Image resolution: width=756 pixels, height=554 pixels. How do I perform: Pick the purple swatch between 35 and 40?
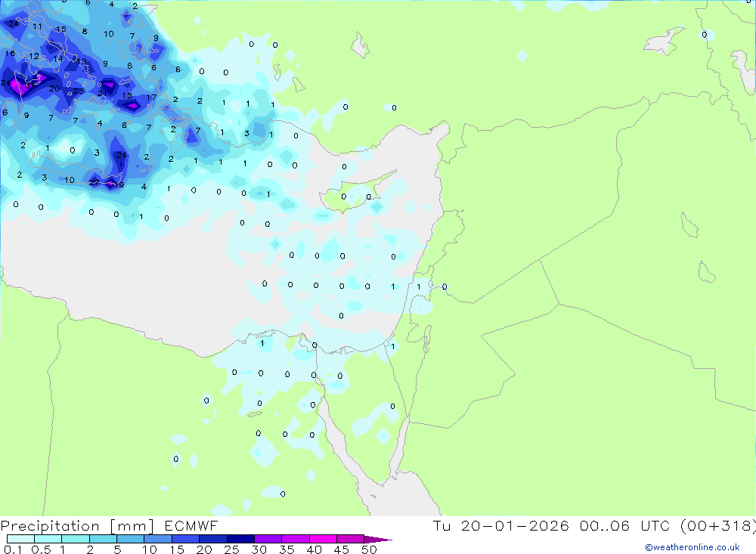tap(296, 539)
